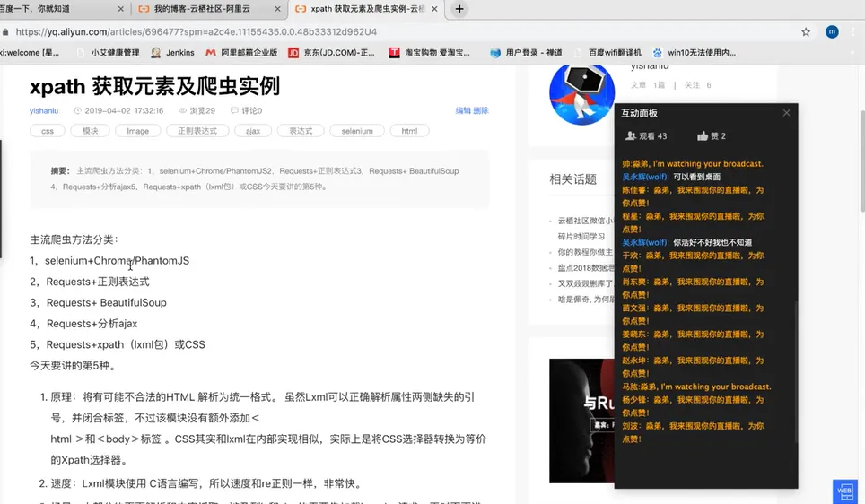The height and width of the screenshot is (504, 865).
Task: Open the 淘宝购物 爱淘宝 bookmark
Action: [x=430, y=53]
